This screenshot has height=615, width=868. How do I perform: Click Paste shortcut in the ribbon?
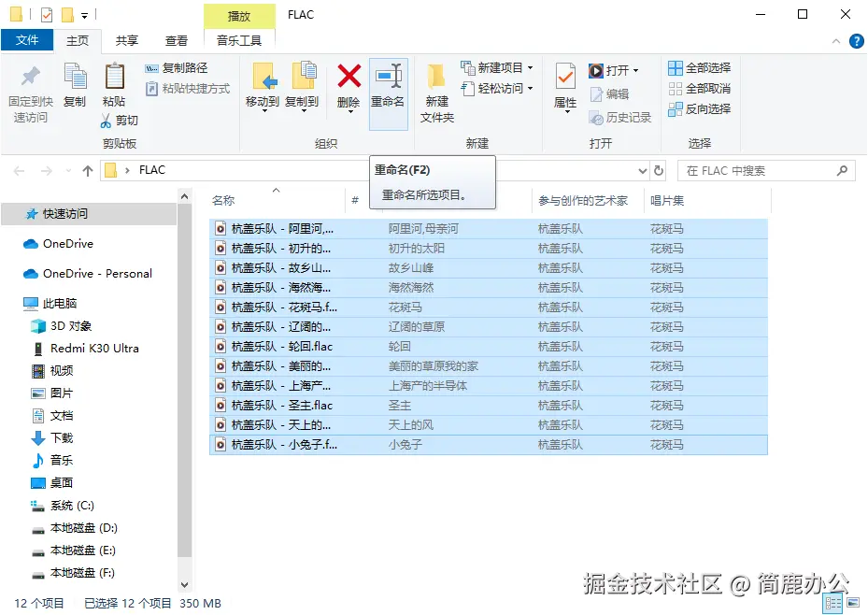[188, 89]
